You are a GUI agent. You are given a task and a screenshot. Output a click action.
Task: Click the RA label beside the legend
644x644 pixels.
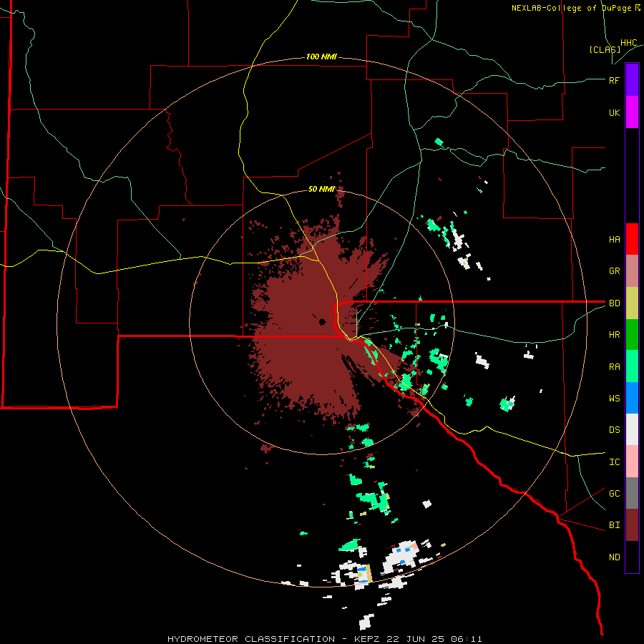click(614, 367)
